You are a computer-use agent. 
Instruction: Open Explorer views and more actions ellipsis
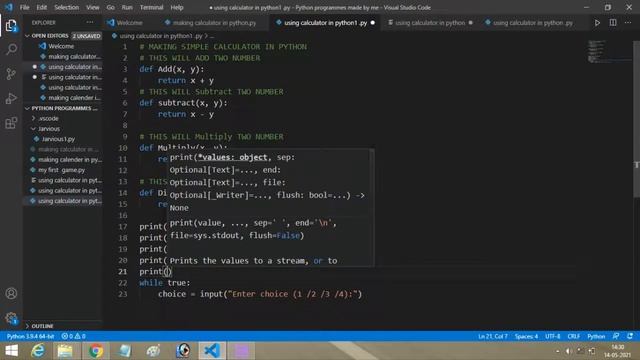pyautogui.click(x=89, y=22)
